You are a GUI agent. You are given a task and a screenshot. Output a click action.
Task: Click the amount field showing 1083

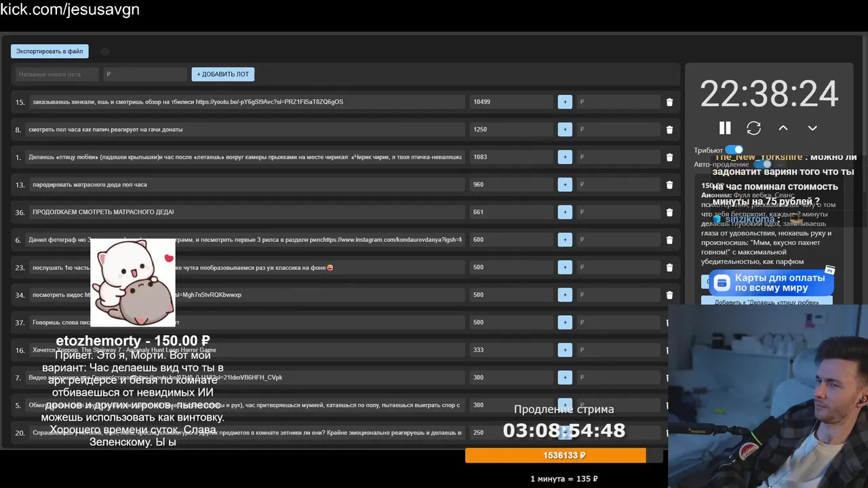(512, 157)
